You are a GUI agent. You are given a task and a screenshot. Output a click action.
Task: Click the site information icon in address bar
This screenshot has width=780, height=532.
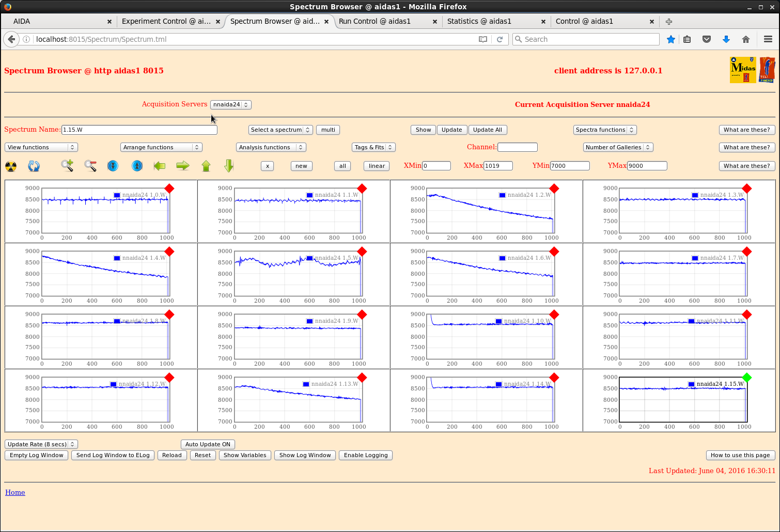(x=26, y=39)
